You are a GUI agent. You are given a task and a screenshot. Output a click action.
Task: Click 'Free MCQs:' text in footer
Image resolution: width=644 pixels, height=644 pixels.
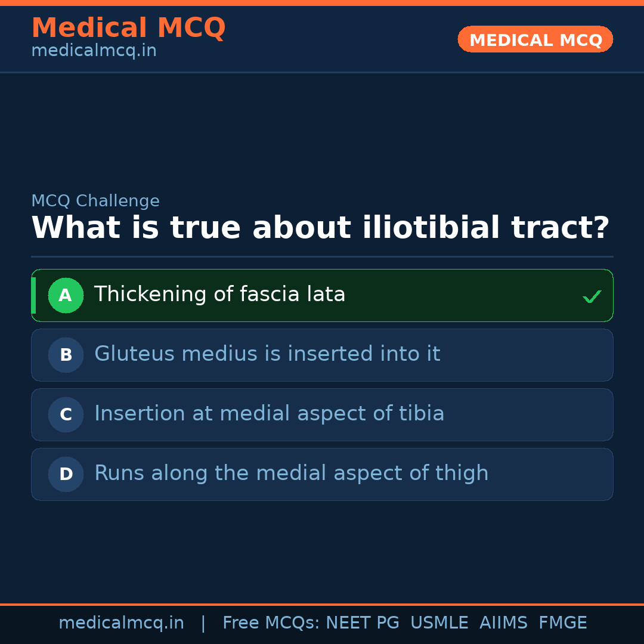click(x=271, y=623)
